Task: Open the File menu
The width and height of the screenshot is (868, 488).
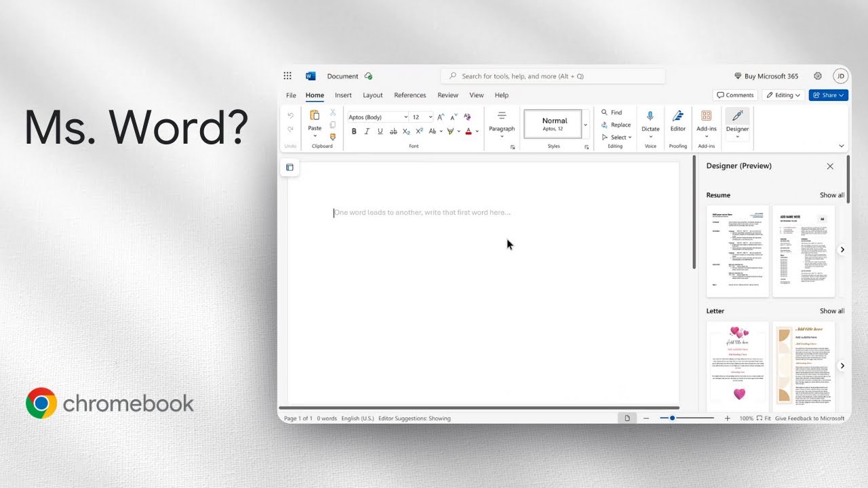Action: click(x=291, y=95)
